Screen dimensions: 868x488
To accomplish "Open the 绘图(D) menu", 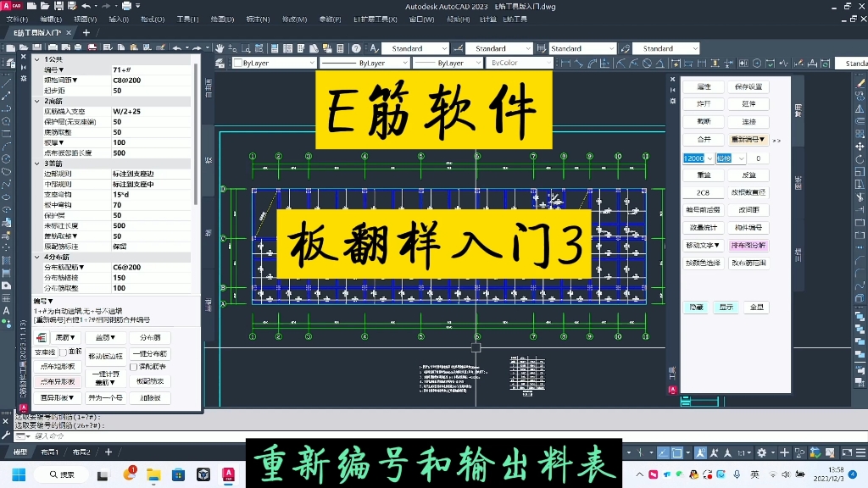I will point(222,19).
